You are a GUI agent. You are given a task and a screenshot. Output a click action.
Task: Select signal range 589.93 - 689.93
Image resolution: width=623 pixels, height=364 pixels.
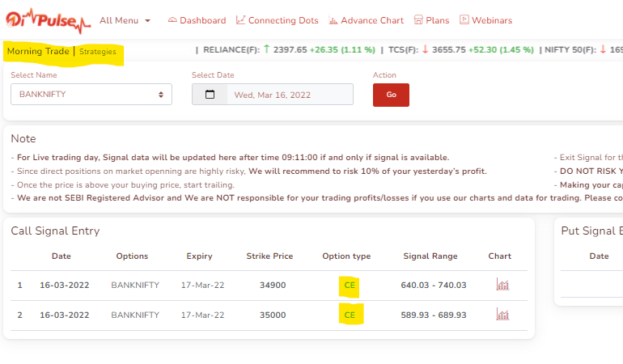pyautogui.click(x=434, y=315)
